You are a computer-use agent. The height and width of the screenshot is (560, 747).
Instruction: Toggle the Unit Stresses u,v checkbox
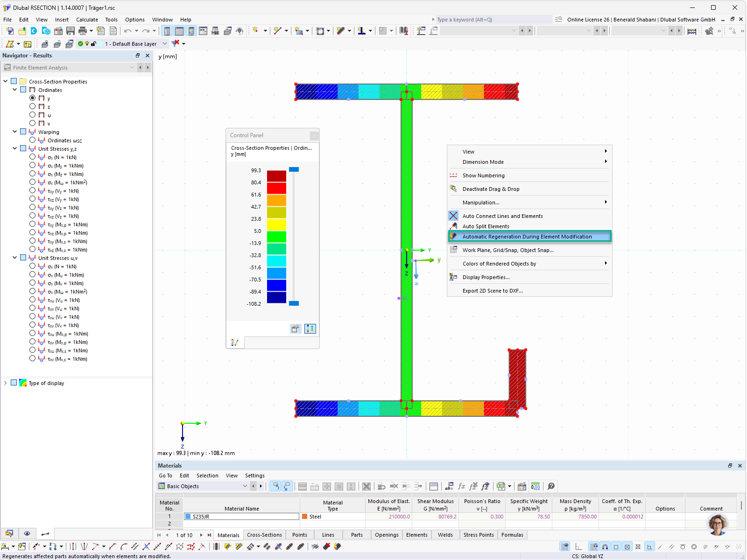pyautogui.click(x=23, y=258)
